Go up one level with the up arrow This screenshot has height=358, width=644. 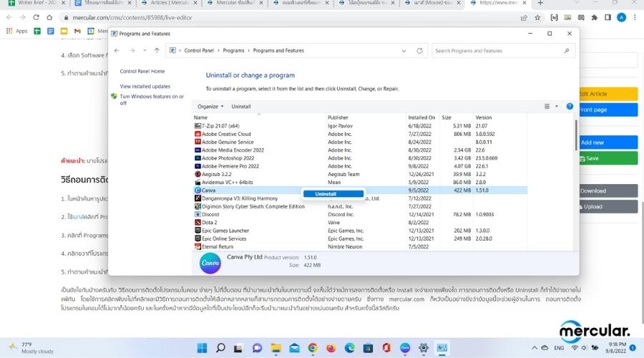point(157,51)
